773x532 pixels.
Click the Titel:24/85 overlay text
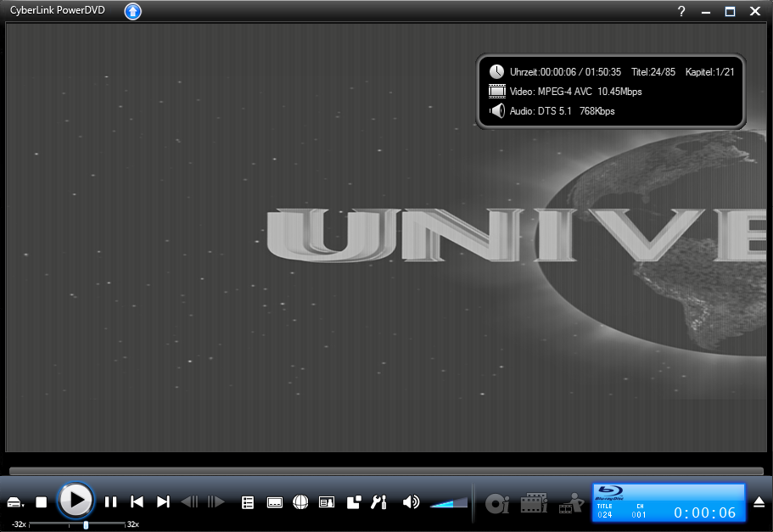tap(653, 72)
